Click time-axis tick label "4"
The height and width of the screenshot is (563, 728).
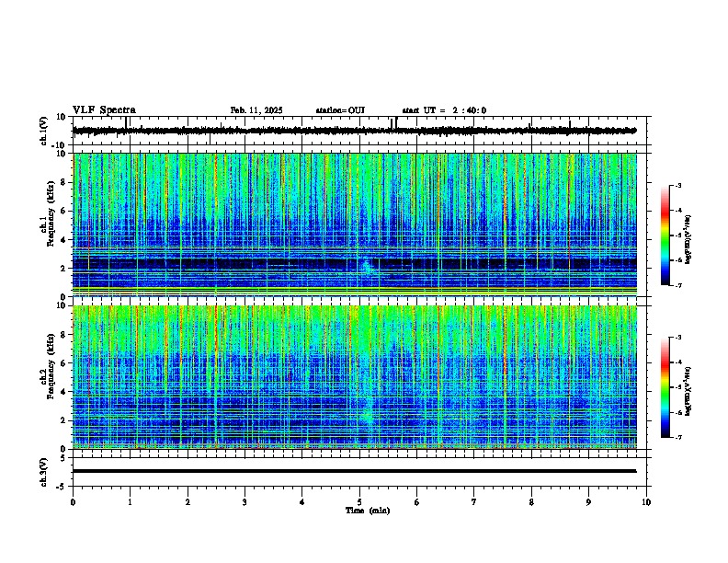[302, 502]
